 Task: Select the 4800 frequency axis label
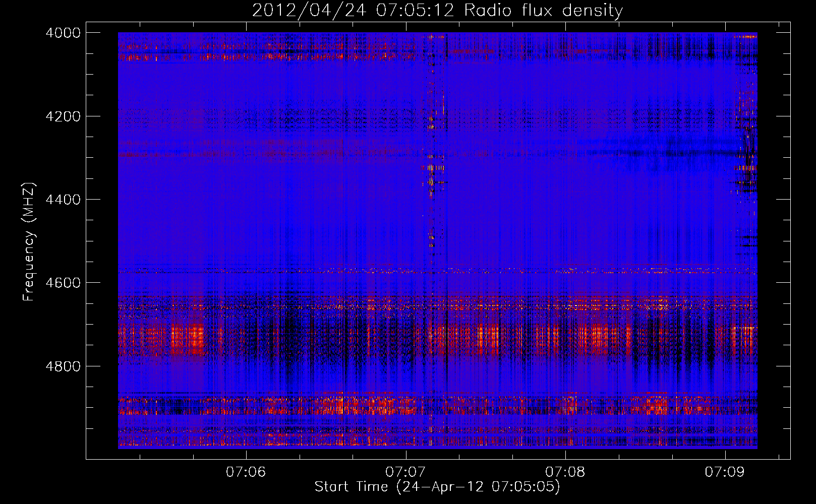click(63, 366)
